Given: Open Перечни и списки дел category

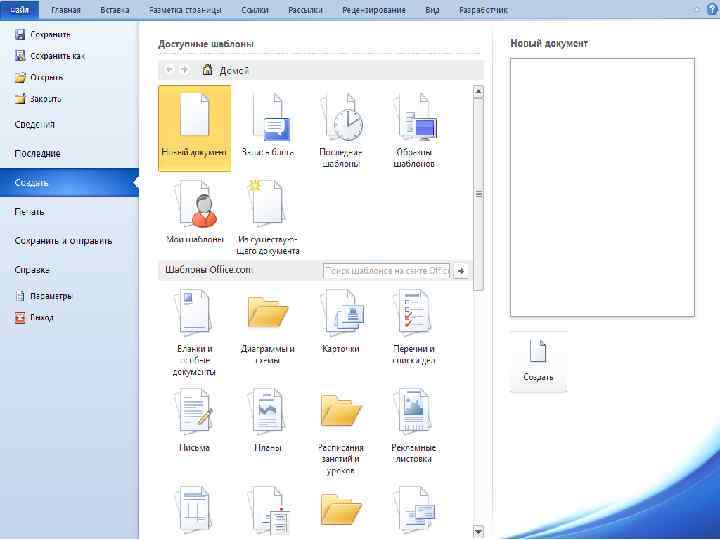Looking at the screenshot, I should [414, 327].
